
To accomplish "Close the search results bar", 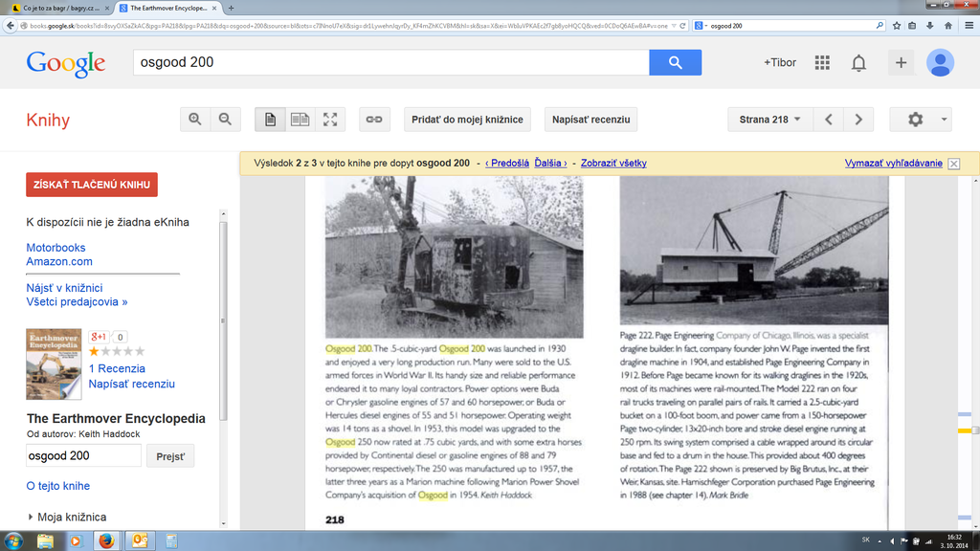I will click(x=954, y=164).
